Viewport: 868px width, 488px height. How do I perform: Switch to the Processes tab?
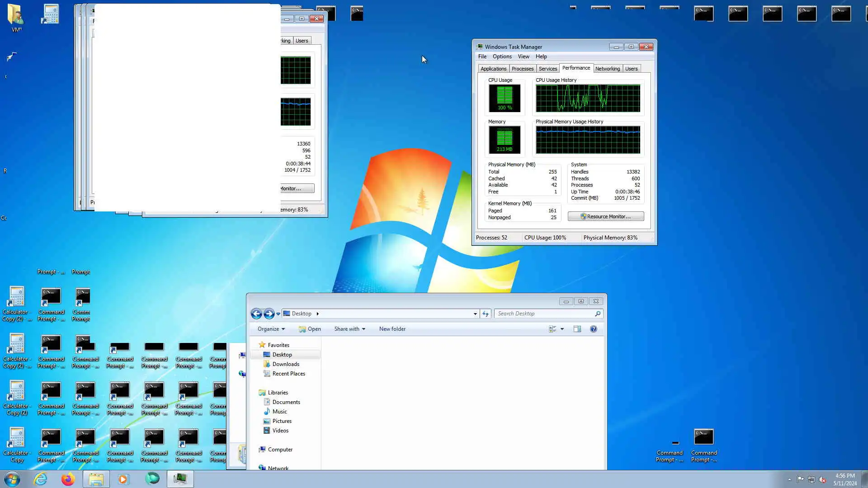pyautogui.click(x=522, y=69)
